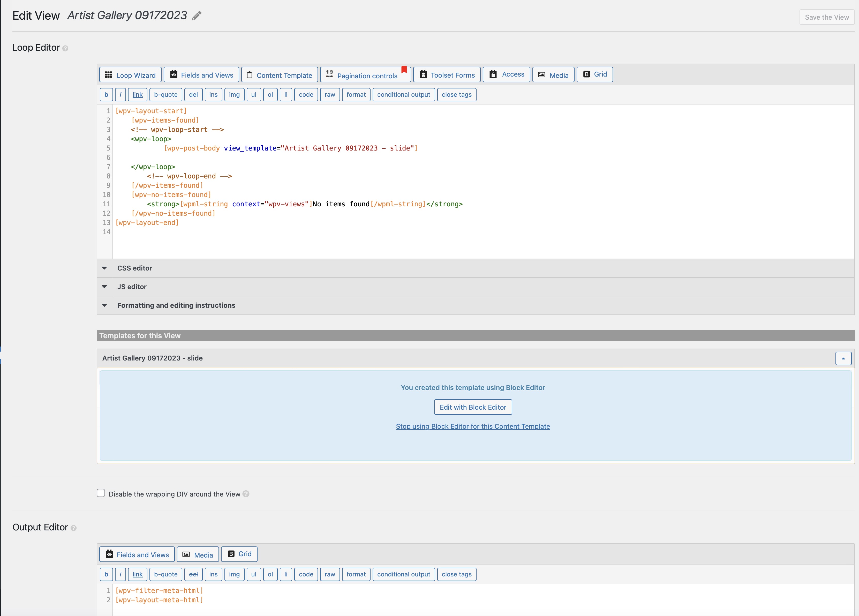Viewport: 859px width, 616px height.
Task: Click 'b-quote' quicktag in Output Editor
Action: 166,574
